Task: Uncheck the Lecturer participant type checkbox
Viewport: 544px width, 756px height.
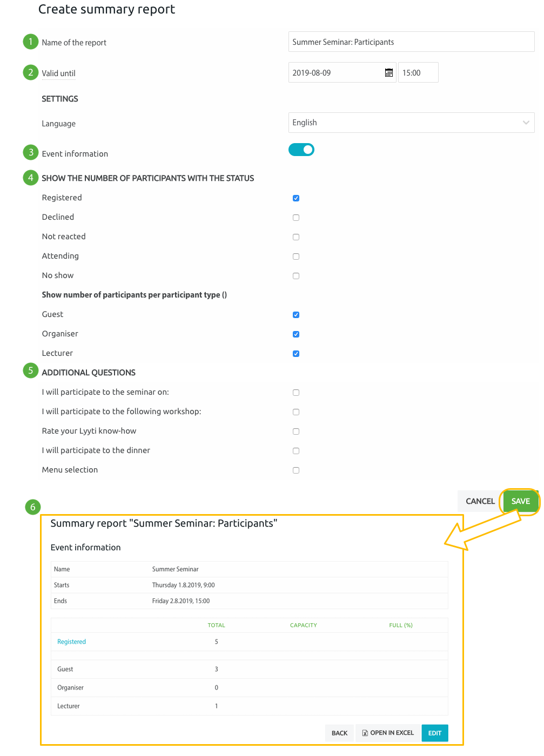Action: (296, 354)
